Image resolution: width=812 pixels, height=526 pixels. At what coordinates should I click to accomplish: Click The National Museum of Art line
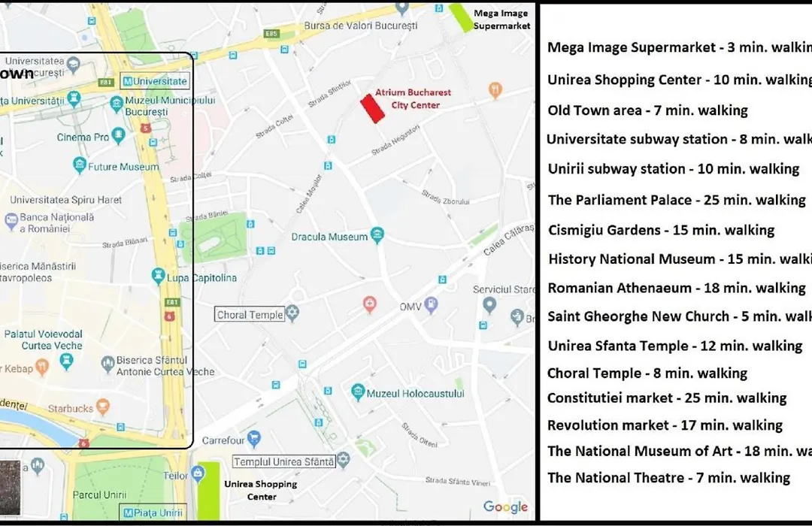680,451
